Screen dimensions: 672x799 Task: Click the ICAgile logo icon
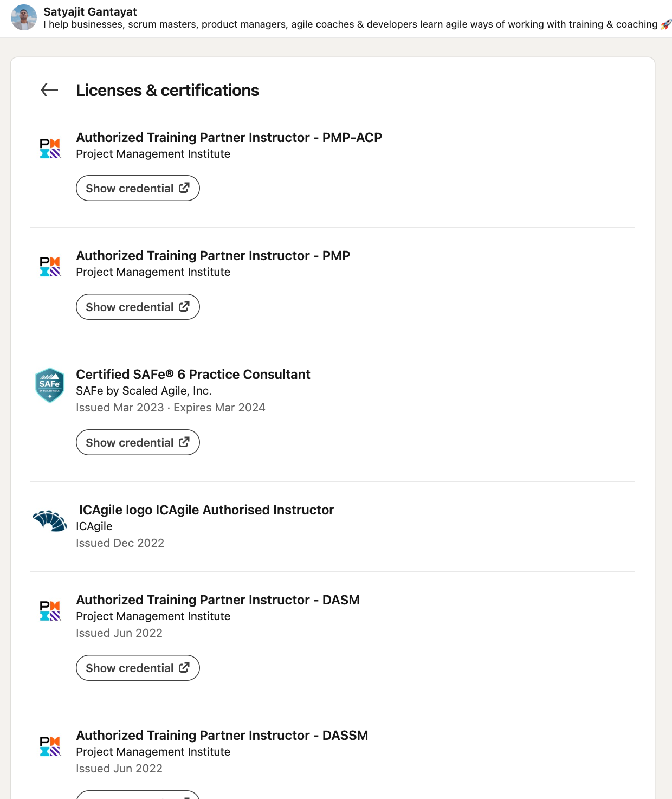coord(50,521)
